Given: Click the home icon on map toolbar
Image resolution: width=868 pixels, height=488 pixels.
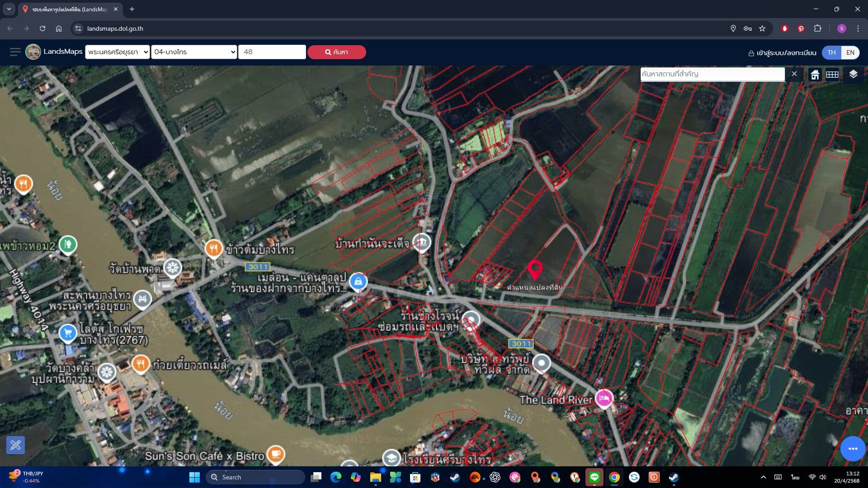Looking at the screenshot, I should [x=815, y=75].
